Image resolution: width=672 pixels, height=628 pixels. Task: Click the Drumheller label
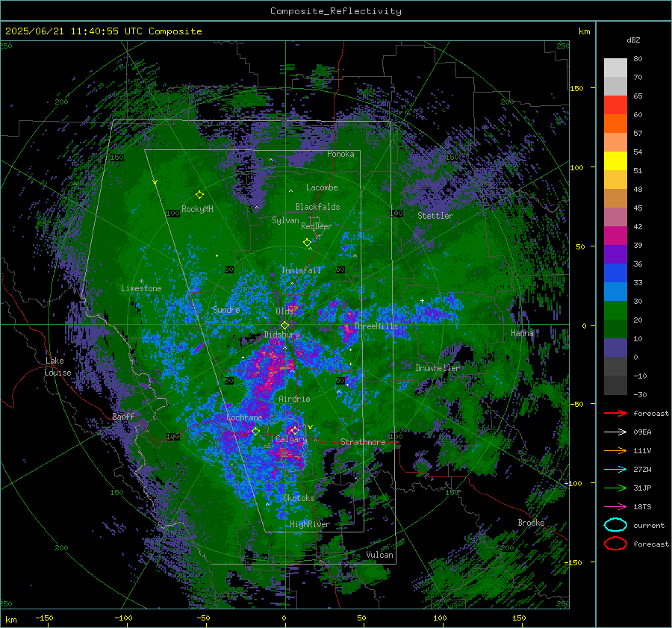click(x=438, y=368)
